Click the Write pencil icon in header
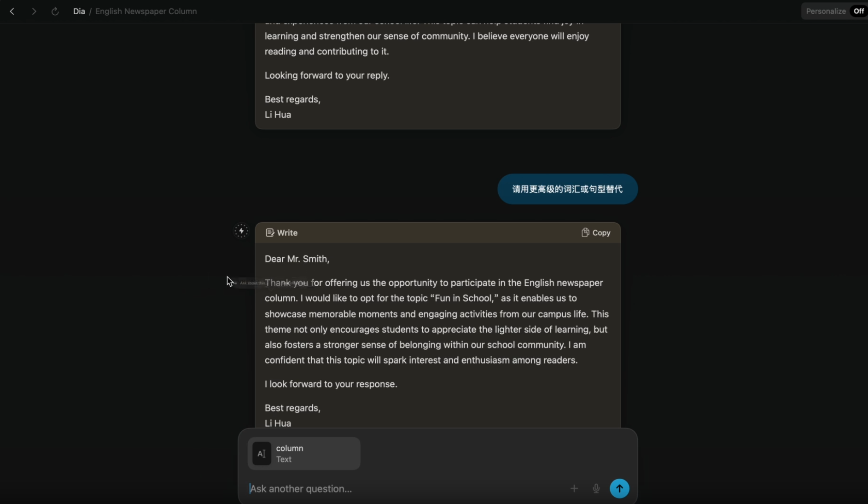Viewport: 868px width, 504px height. [270, 233]
